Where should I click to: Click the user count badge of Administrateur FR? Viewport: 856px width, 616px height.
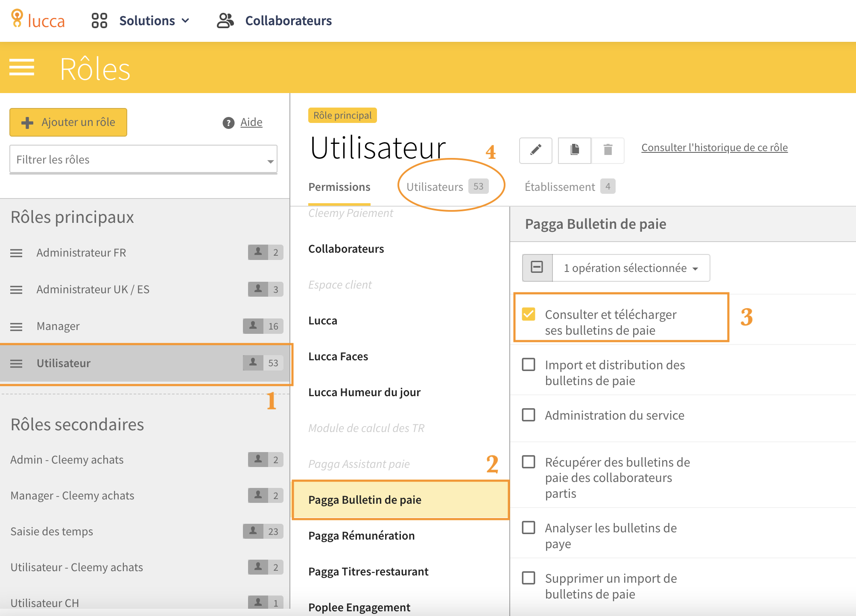point(266,252)
